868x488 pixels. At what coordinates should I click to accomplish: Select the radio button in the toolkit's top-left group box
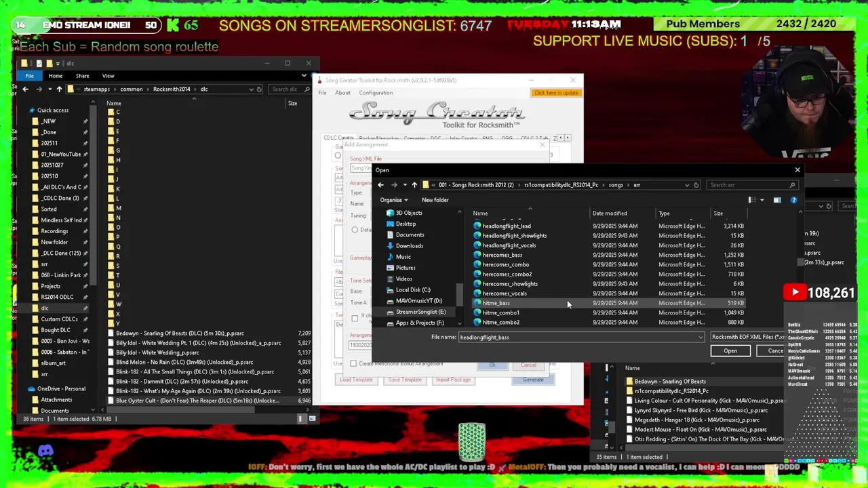pos(338,155)
